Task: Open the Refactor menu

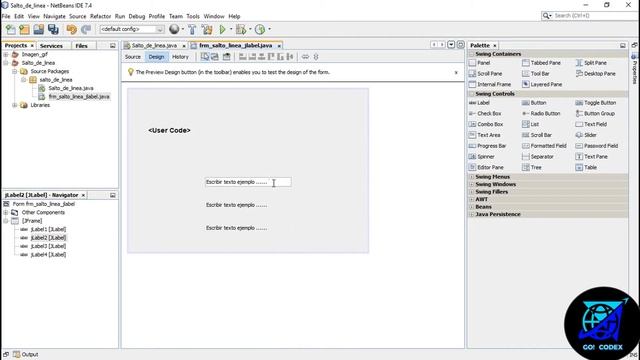Action: point(100,16)
